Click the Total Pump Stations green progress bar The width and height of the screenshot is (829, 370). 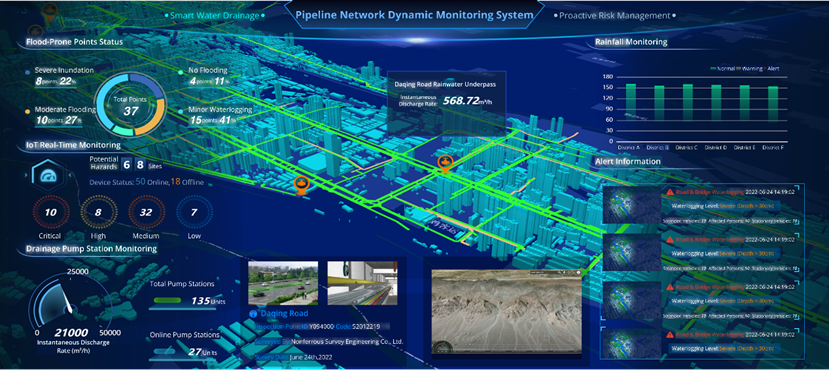point(168,301)
